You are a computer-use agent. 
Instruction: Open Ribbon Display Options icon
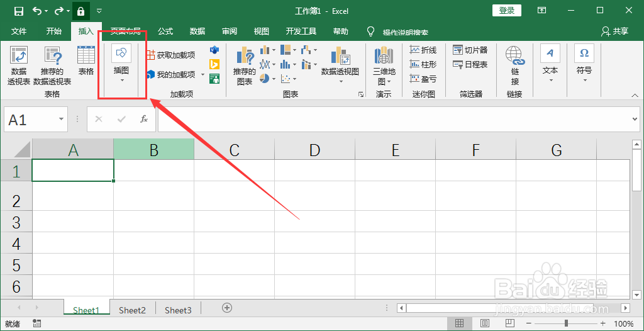coord(542,11)
